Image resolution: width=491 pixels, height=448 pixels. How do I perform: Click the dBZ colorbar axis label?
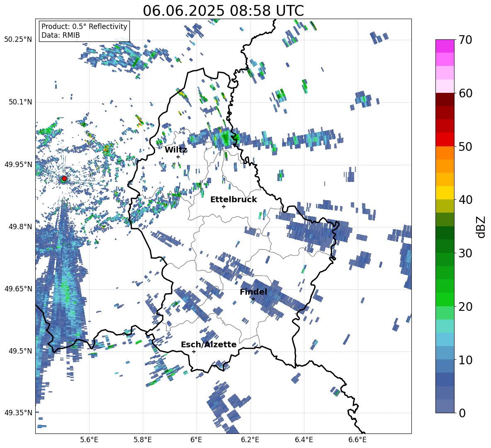coord(481,227)
